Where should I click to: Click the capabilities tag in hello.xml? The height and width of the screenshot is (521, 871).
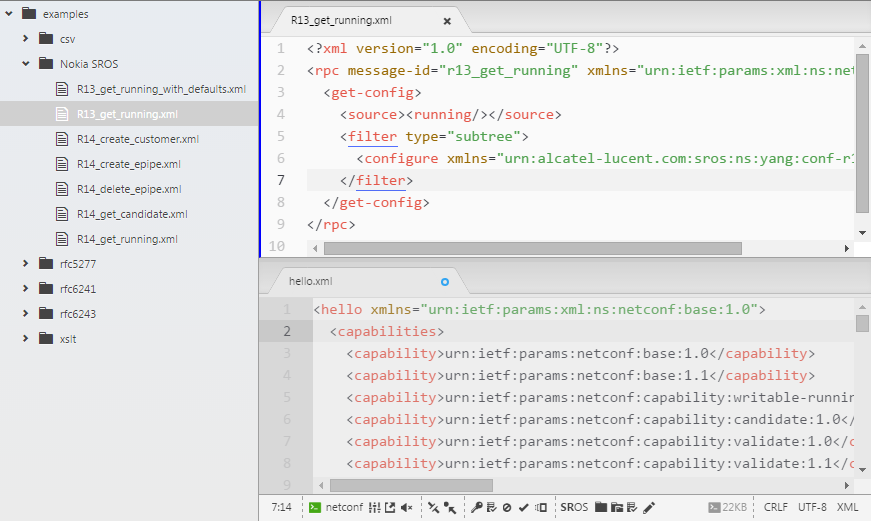[x=387, y=332]
